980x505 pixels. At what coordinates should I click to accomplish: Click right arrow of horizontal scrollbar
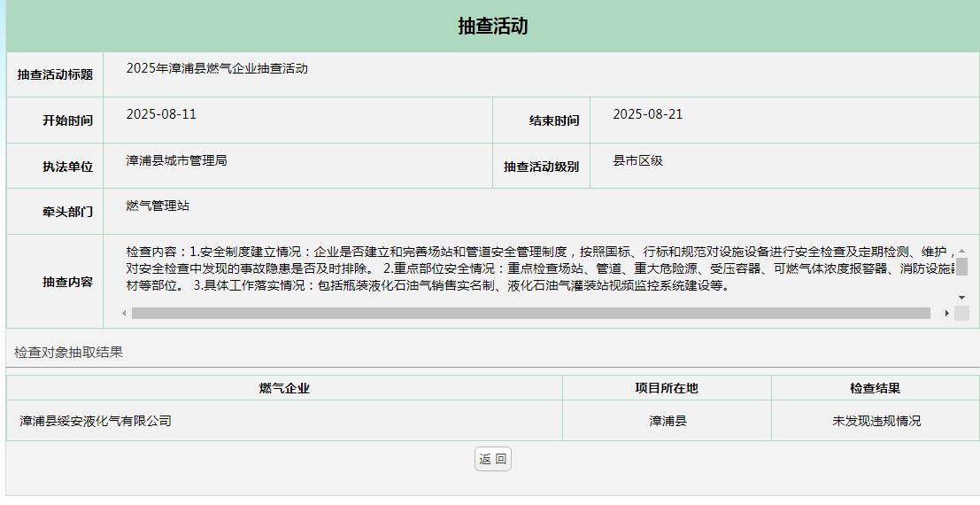point(946,313)
